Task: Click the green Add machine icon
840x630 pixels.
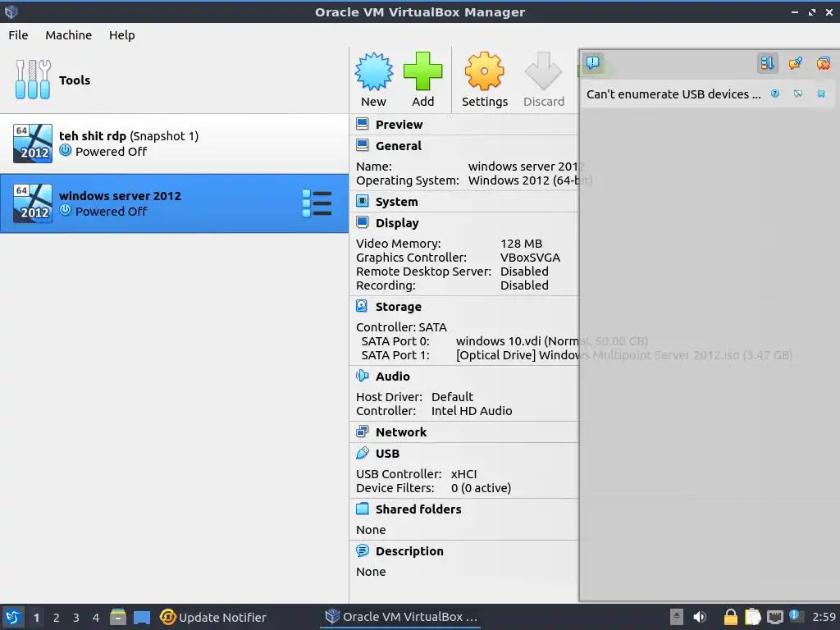Action: tap(422, 71)
